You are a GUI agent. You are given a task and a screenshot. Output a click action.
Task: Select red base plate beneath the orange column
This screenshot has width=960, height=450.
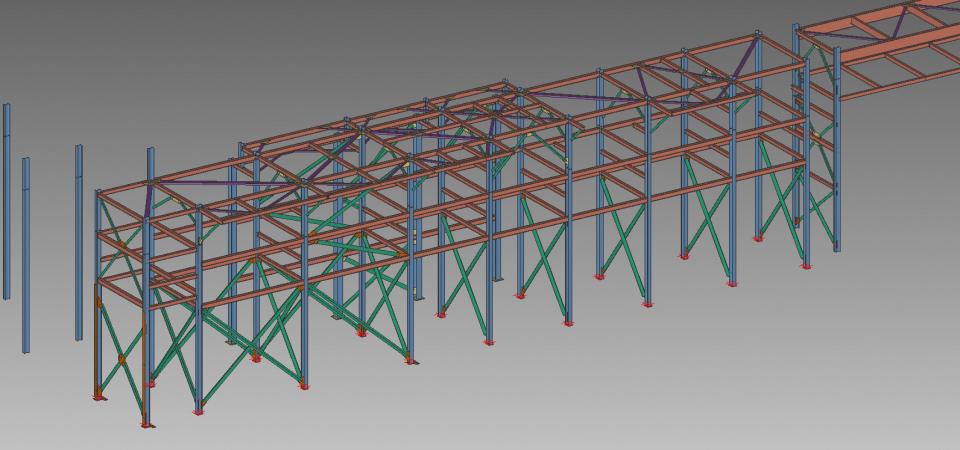[98, 398]
